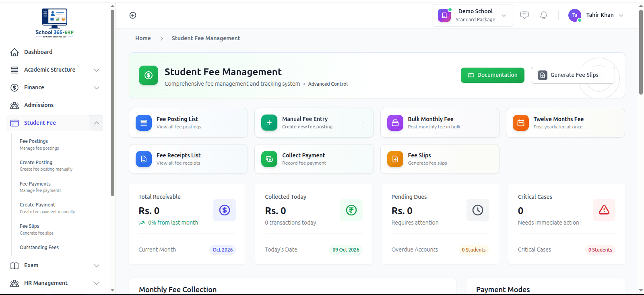Click the Total Receivable dollar icon
Image resolution: width=644 pixels, height=295 pixels.
coord(225,210)
